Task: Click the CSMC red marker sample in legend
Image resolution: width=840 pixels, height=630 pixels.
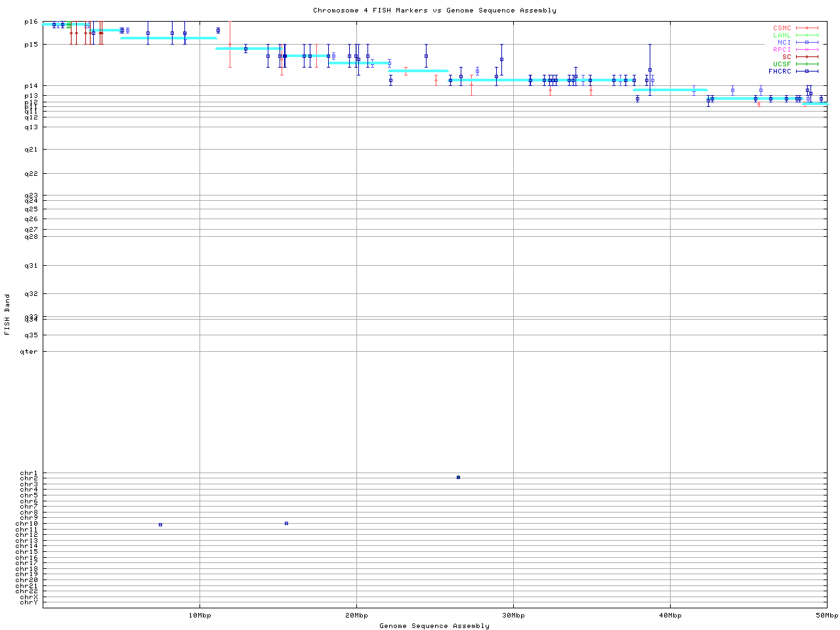Action: click(x=807, y=28)
